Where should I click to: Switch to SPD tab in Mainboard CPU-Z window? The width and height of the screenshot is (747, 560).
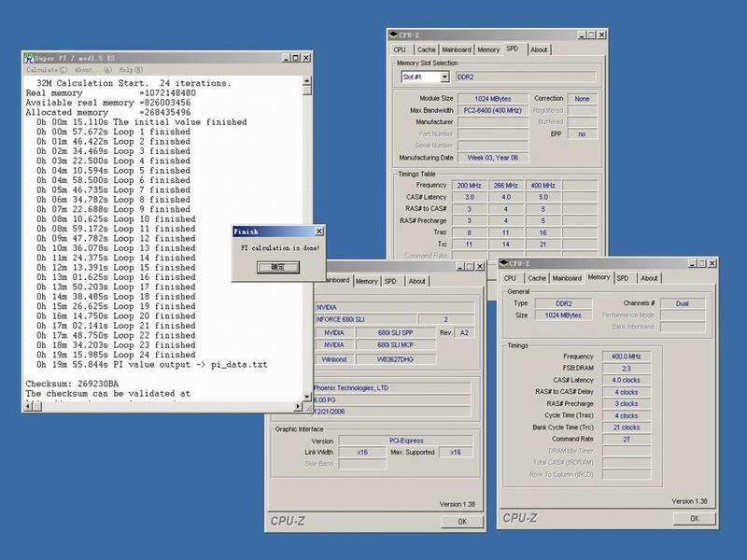[x=390, y=282]
